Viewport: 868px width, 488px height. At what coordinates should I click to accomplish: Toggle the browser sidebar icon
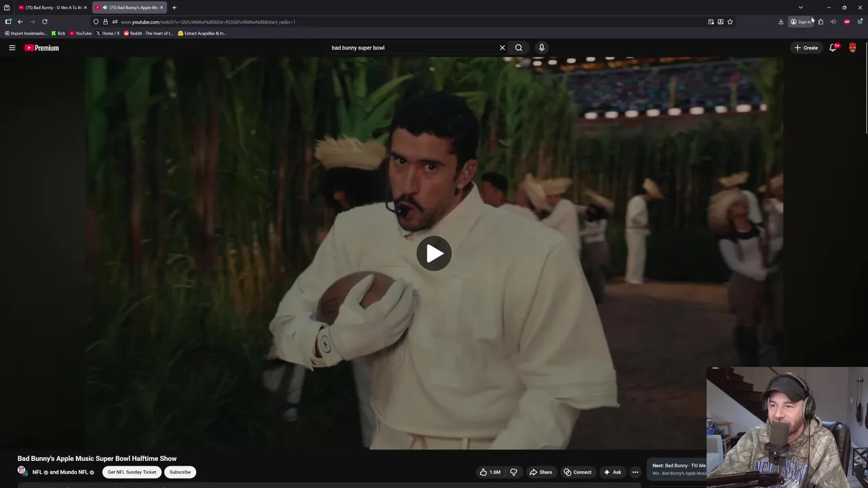pos(8,22)
